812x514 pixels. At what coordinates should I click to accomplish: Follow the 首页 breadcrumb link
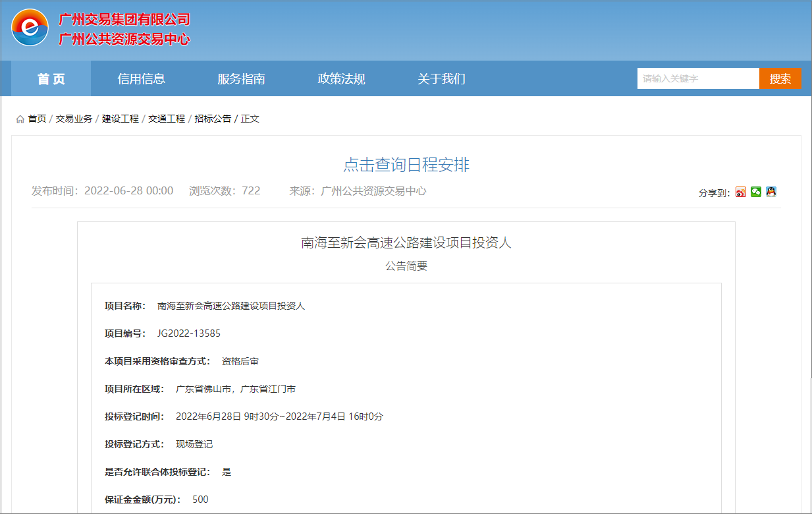coord(37,119)
